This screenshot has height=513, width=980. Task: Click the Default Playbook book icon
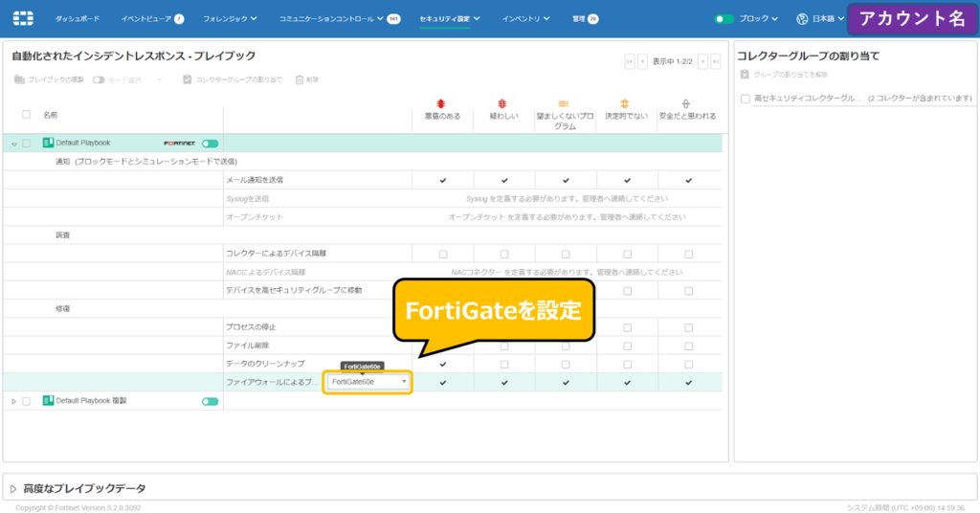point(48,143)
